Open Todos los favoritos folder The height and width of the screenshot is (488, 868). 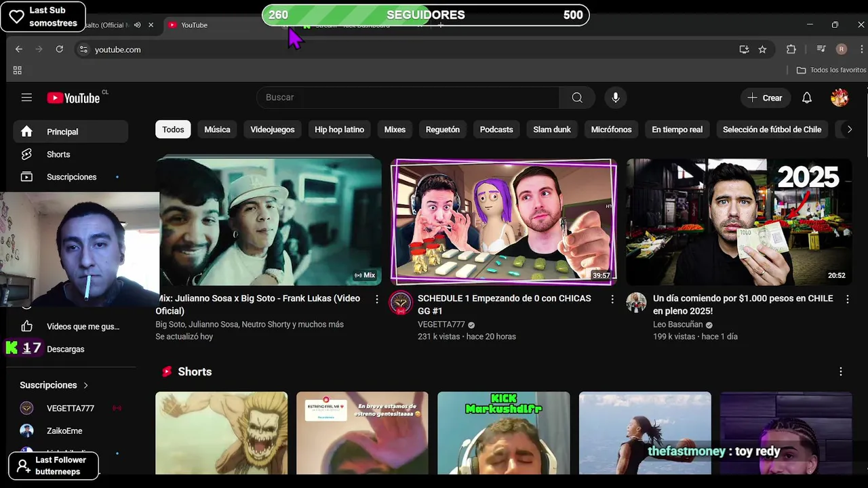pyautogui.click(x=831, y=70)
